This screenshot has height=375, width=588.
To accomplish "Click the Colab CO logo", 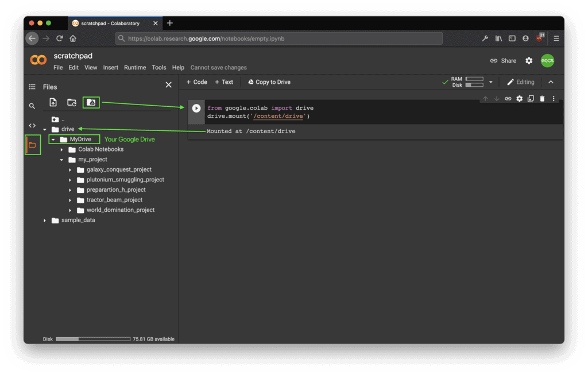I will 38,60.
